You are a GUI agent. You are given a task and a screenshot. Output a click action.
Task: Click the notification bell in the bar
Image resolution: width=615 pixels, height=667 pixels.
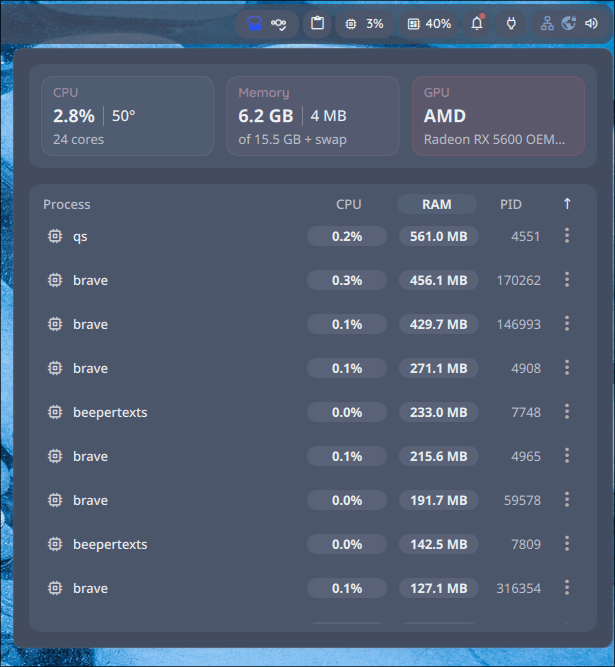(477, 23)
